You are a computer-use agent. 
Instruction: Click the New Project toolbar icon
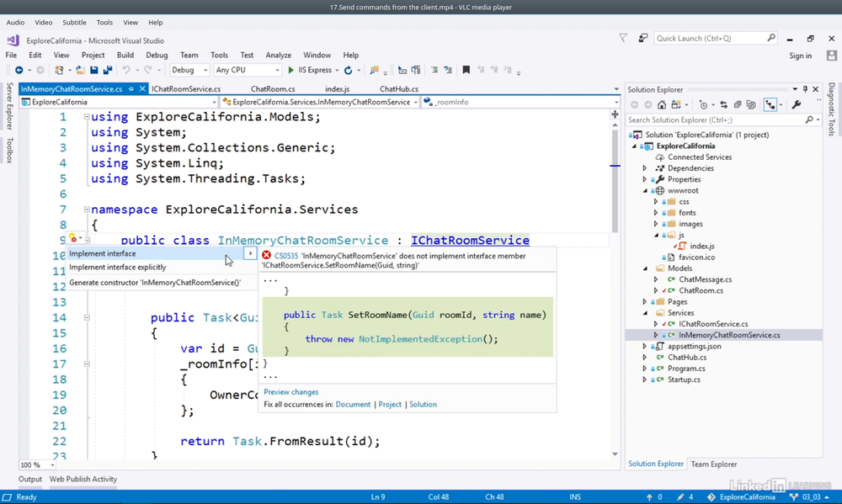click(59, 71)
